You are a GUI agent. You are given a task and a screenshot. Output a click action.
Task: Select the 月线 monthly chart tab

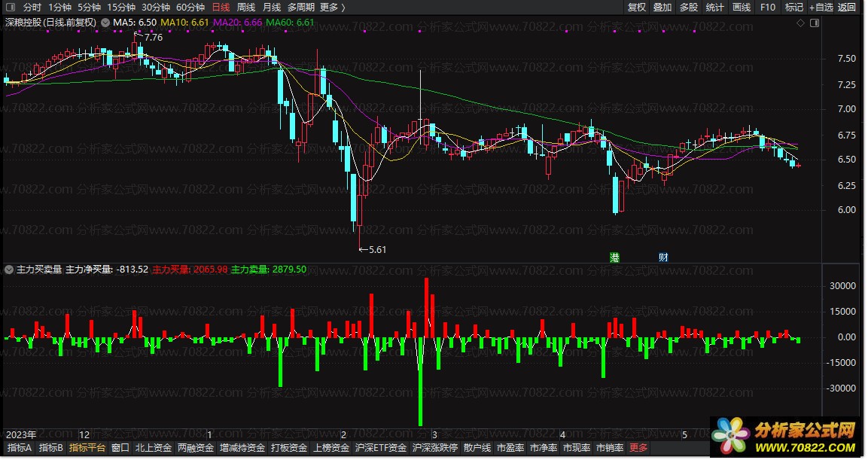click(271, 8)
